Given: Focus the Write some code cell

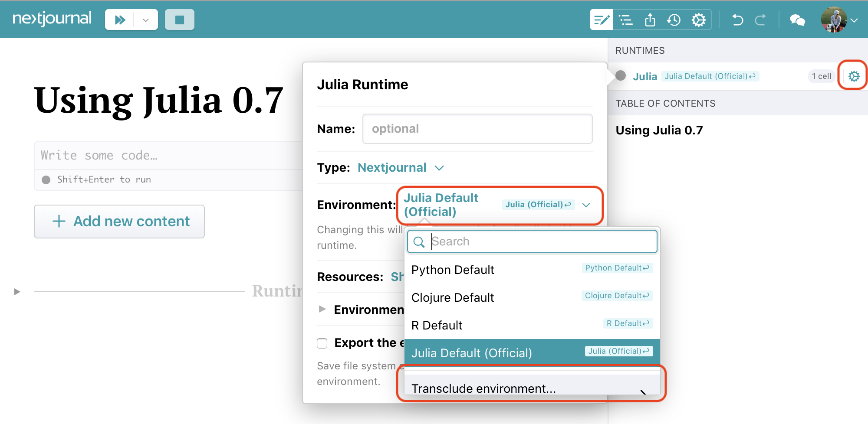Looking at the screenshot, I should tap(168, 156).
